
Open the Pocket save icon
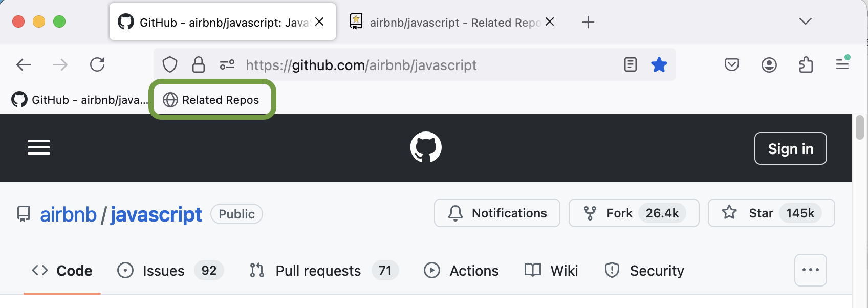tap(731, 64)
